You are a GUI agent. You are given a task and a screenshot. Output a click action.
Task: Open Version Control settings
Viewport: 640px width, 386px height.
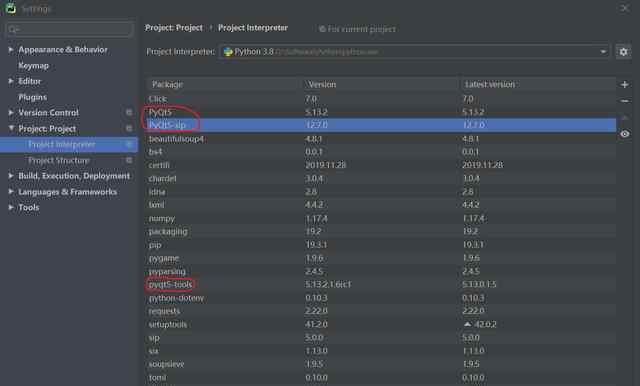(48, 113)
